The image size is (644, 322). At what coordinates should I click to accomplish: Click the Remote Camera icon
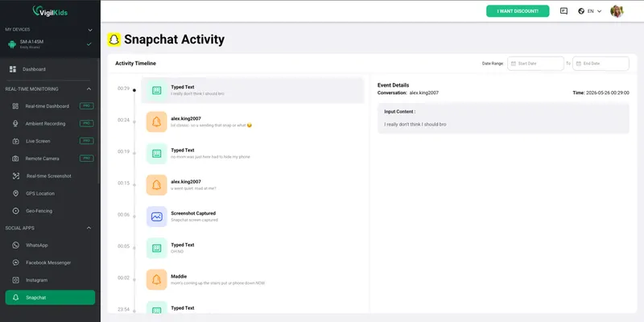coord(15,158)
